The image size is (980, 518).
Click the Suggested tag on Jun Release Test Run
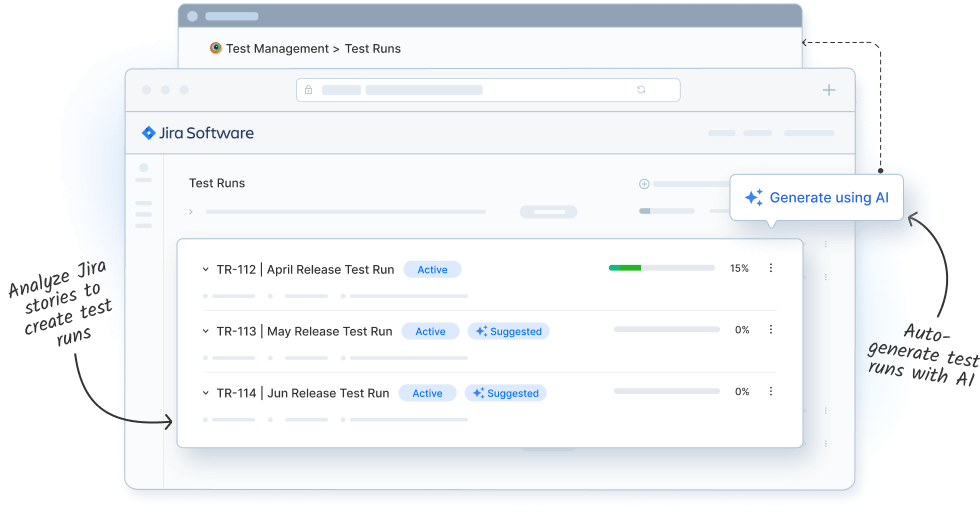(x=506, y=393)
